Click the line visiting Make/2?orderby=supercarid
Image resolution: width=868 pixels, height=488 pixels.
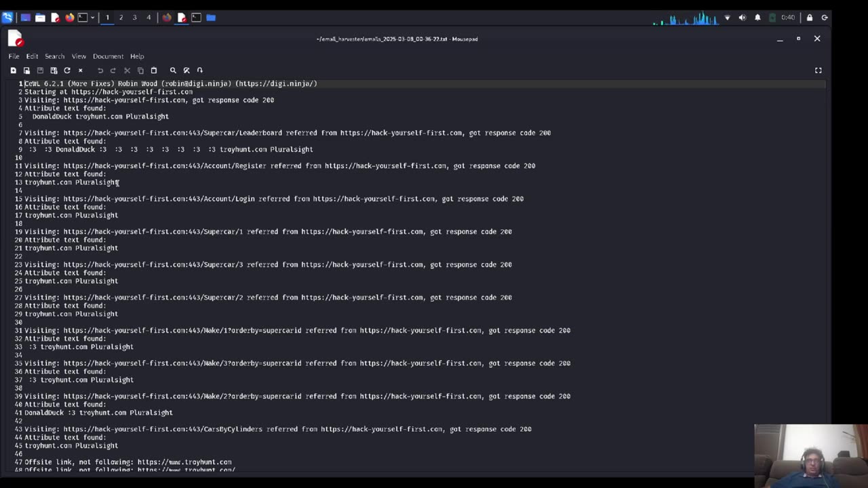[298, 396]
